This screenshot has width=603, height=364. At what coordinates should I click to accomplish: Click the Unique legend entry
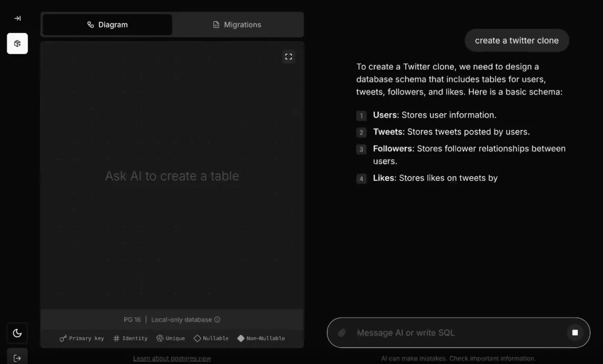171,338
